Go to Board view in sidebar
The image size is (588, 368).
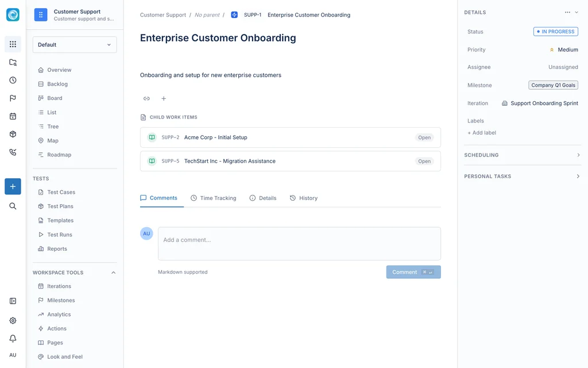point(55,98)
